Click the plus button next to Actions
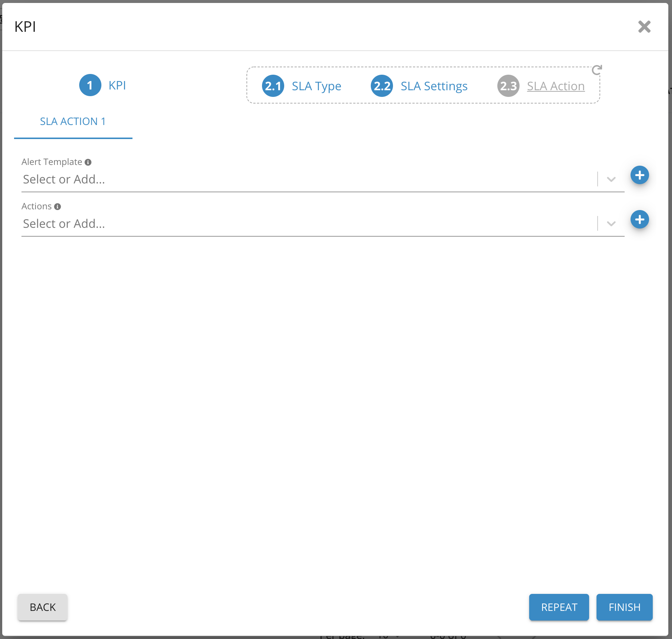 point(639,220)
